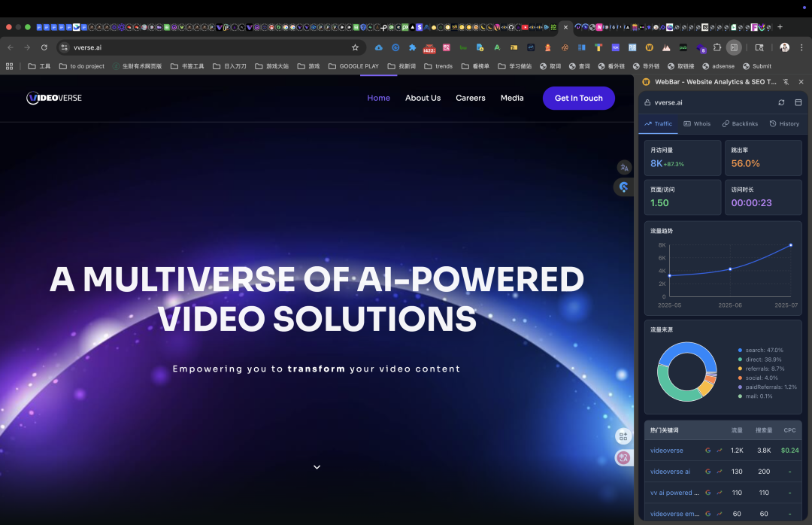This screenshot has width=812, height=525.
Task: Click Google icon in videoverse keyword row
Action: [708, 451]
